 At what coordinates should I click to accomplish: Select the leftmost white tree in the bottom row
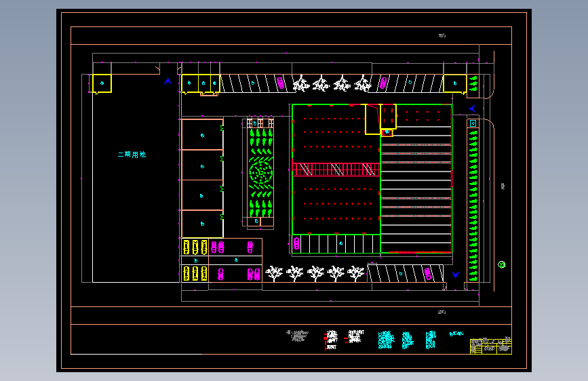point(274,274)
